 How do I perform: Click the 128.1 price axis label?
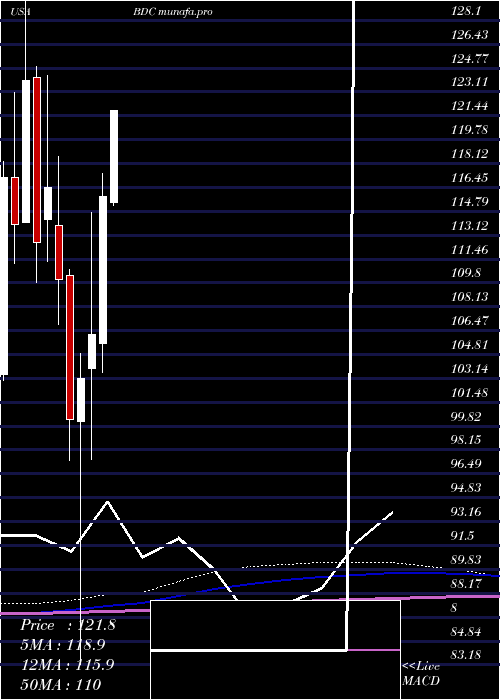(x=466, y=11)
